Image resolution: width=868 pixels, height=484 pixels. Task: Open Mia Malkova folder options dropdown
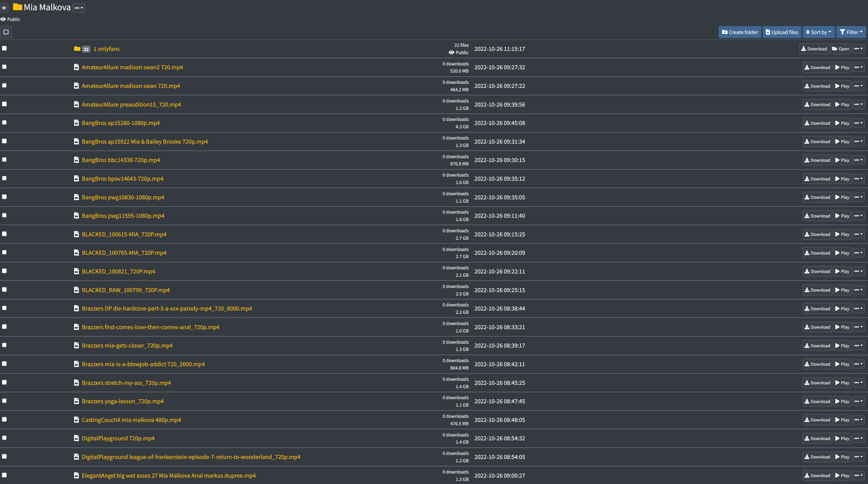click(79, 8)
